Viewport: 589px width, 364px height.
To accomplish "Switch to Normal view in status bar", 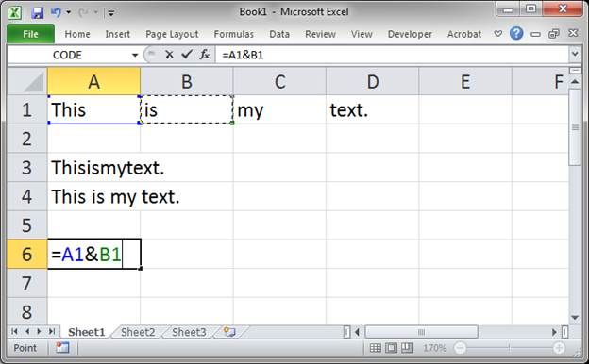I will 375,348.
